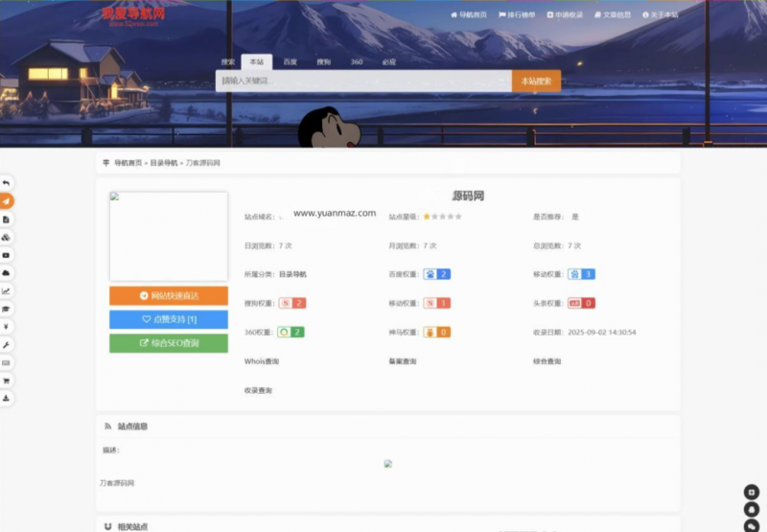This screenshot has width=767, height=532.
Task: Click the line chart icon in sidebar
Action: point(6,291)
